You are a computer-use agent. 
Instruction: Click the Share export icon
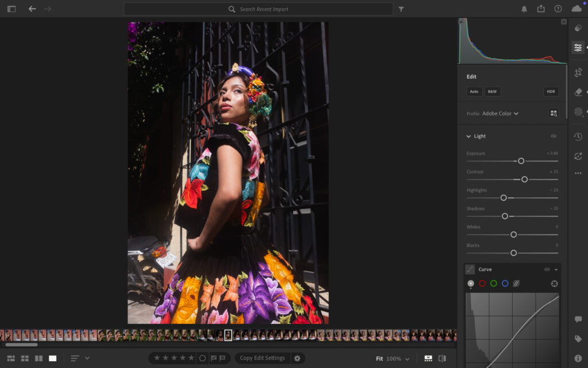click(541, 9)
